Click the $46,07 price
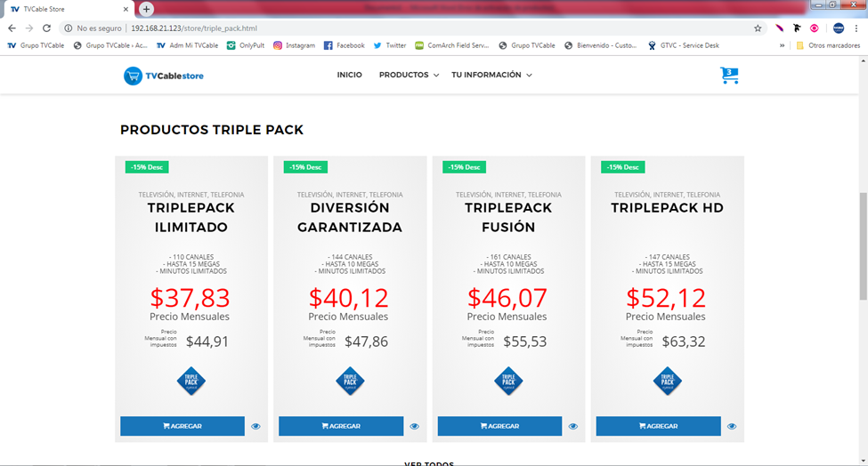 507,299
